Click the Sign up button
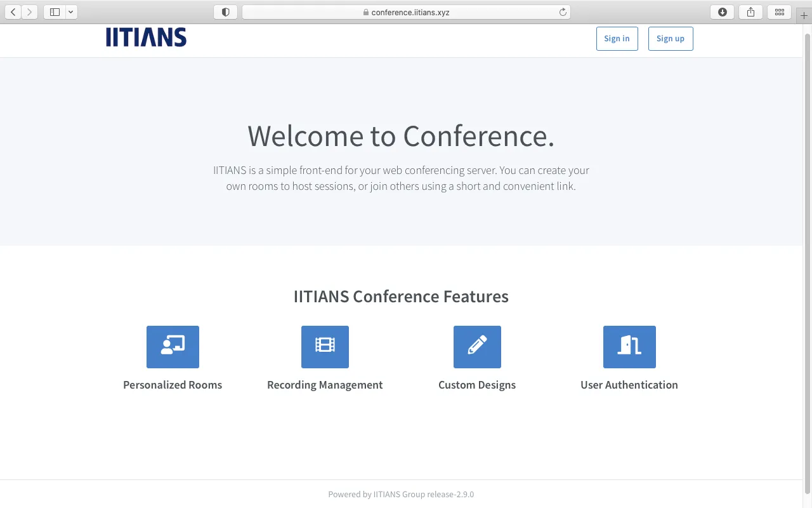 click(x=671, y=39)
